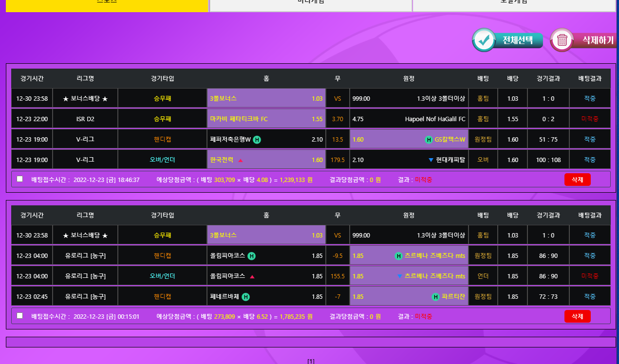Click the blue down triangle beside 현대캐피탈
Screen dimensions: 619x364
pyautogui.click(x=431, y=160)
